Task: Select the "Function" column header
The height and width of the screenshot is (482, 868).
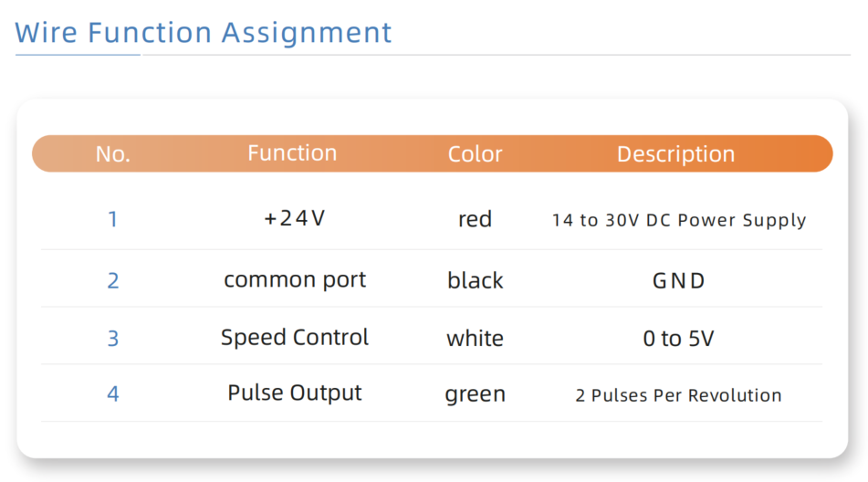Action: (292, 153)
